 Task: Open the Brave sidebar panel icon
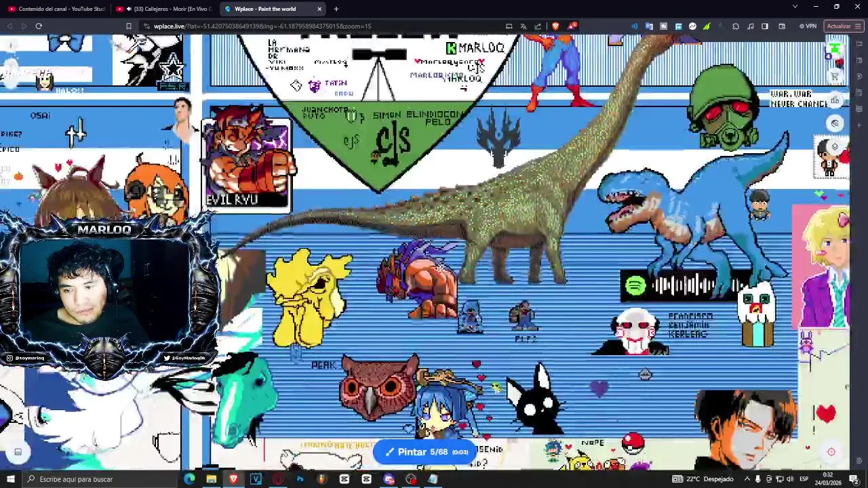coord(765,26)
